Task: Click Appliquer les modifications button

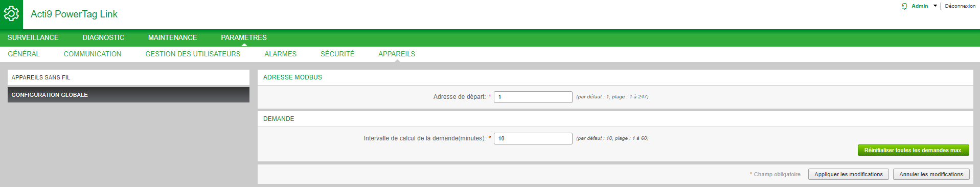Action: [x=848, y=174]
